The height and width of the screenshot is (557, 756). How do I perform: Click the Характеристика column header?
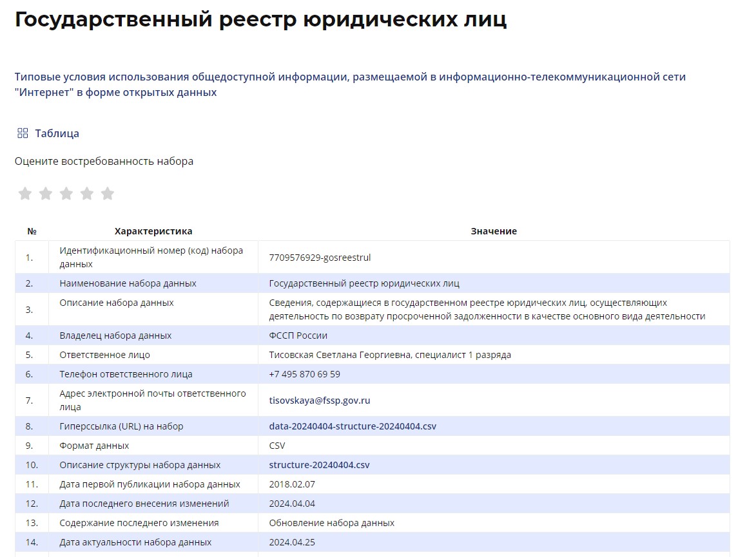pos(153,231)
